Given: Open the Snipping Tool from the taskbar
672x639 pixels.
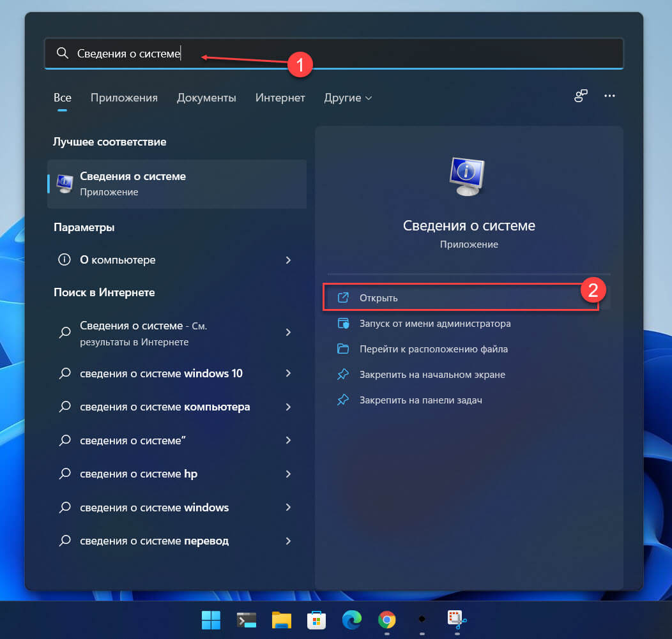Looking at the screenshot, I should pos(457,620).
